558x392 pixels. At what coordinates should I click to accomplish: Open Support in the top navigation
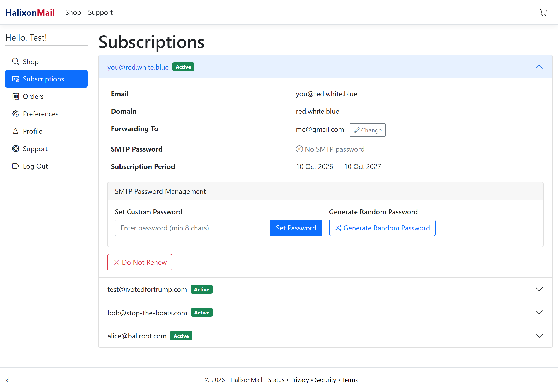coord(100,12)
